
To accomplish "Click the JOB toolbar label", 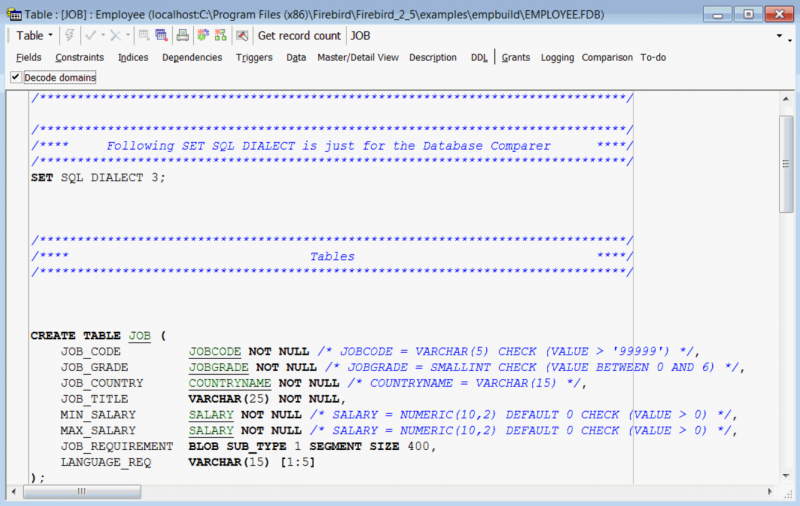I will (360, 36).
